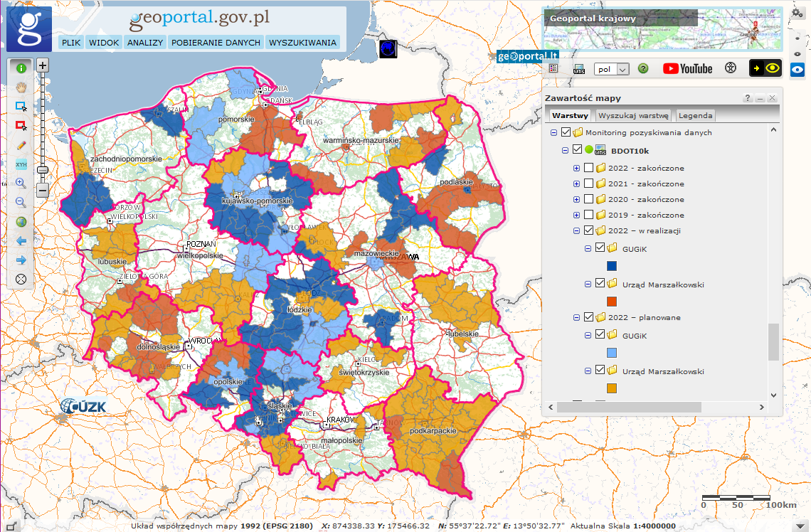Collapse the Monitoring pozyskiwania danych node
This screenshot has width=811, height=532.
[x=553, y=132]
